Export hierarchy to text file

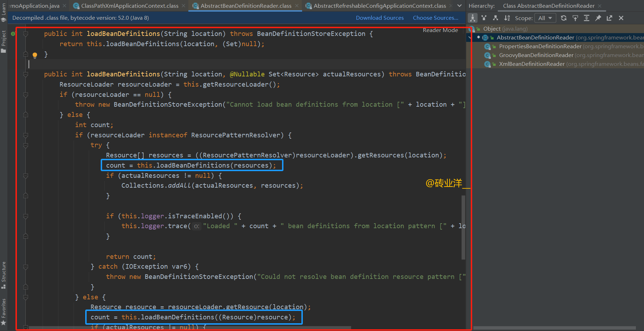609,18
